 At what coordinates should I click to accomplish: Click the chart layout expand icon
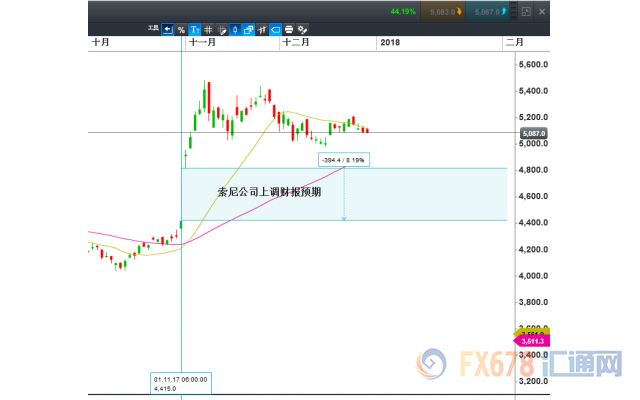click(x=526, y=11)
